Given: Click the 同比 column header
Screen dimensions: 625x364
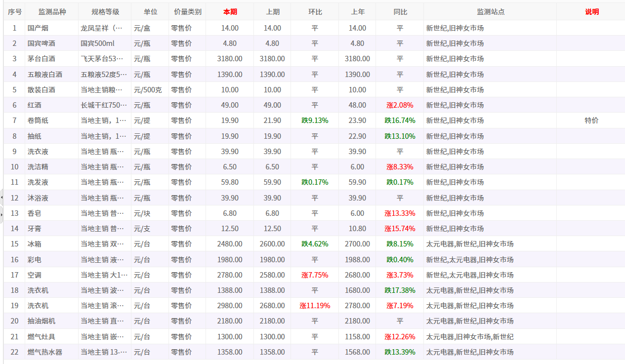Looking at the screenshot, I should [400, 12].
